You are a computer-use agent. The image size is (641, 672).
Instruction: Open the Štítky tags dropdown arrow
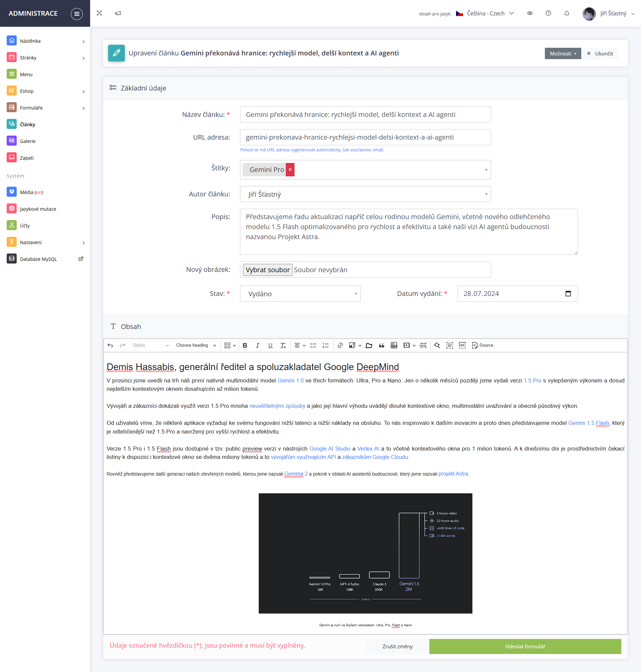(486, 170)
